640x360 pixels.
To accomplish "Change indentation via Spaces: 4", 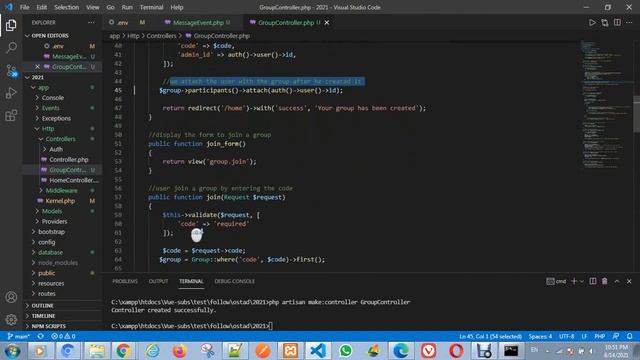I will tap(540, 336).
